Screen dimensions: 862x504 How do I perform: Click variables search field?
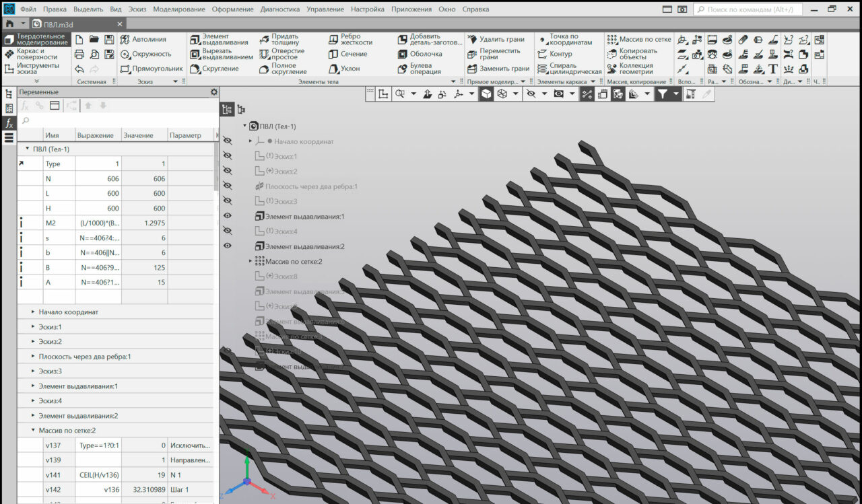[118, 121]
